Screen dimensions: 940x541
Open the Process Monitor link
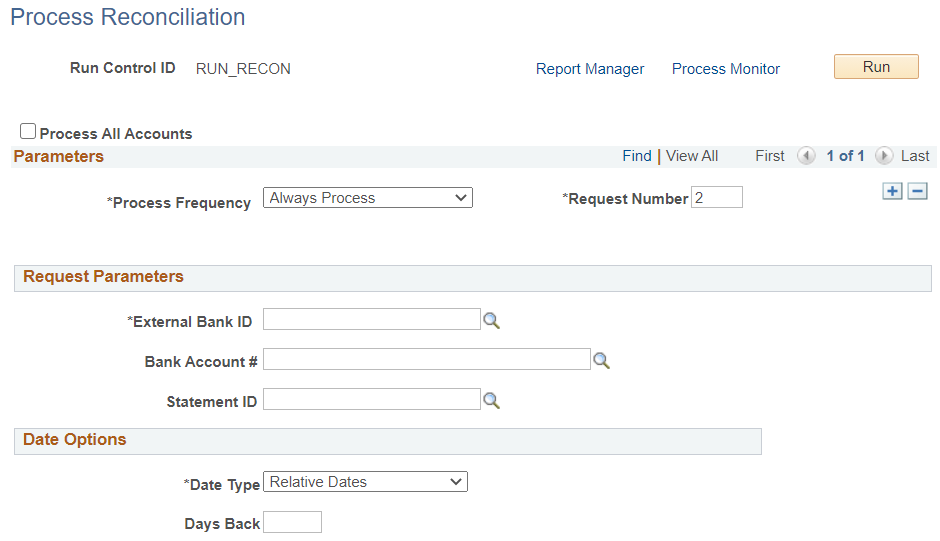pos(725,69)
